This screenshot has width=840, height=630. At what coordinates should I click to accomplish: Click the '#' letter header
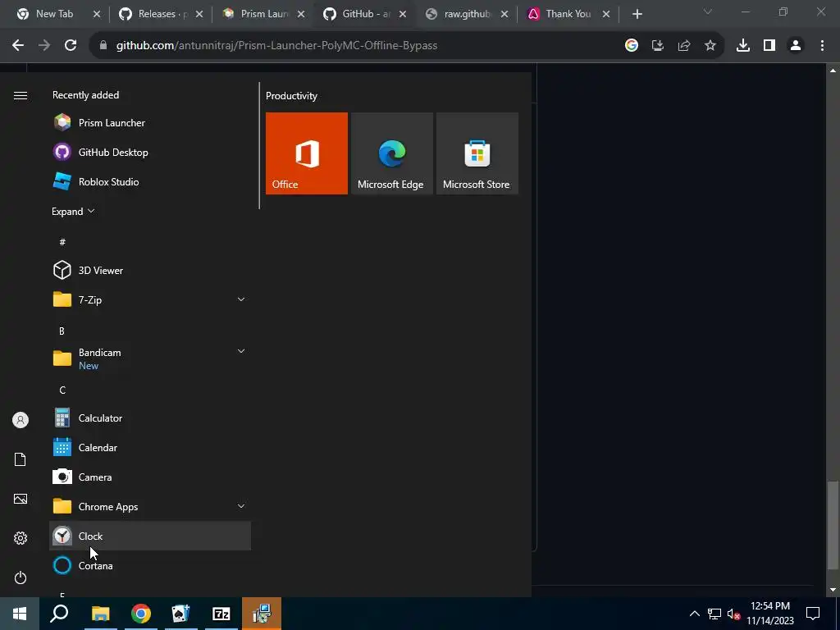click(x=62, y=242)
